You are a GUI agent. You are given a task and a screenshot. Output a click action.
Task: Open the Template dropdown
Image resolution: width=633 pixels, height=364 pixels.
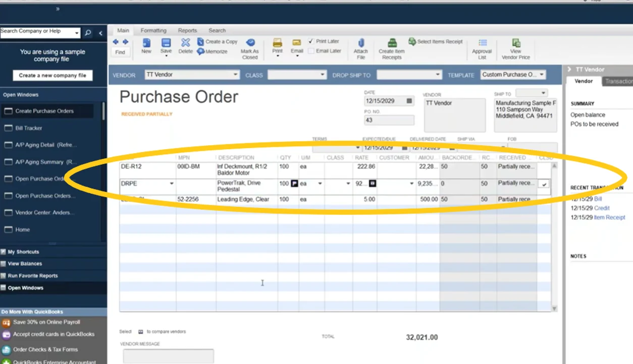542,75
